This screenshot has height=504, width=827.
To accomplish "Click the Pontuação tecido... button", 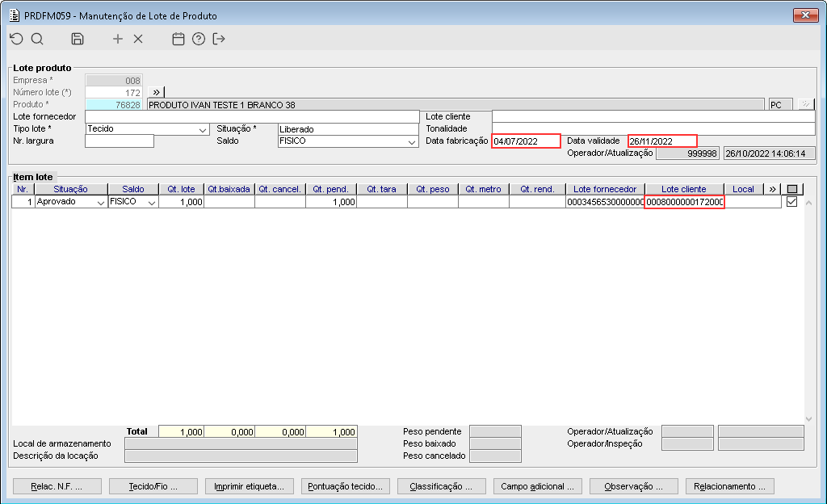I will click(x=346, y=486).
